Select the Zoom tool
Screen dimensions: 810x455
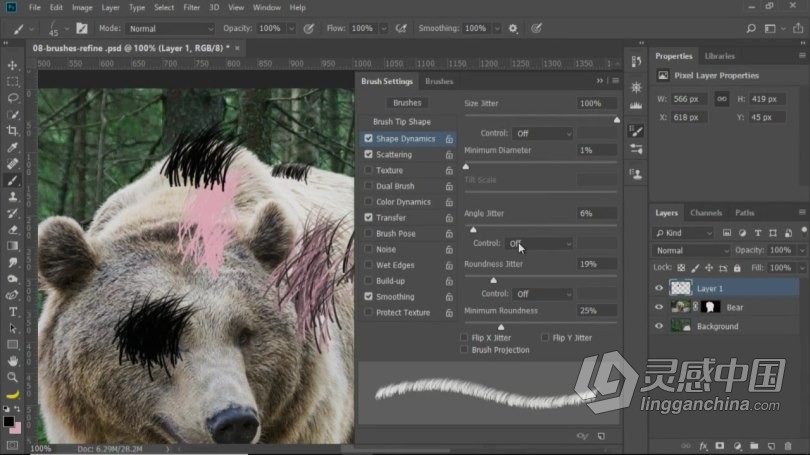click(x=13, y=378)
